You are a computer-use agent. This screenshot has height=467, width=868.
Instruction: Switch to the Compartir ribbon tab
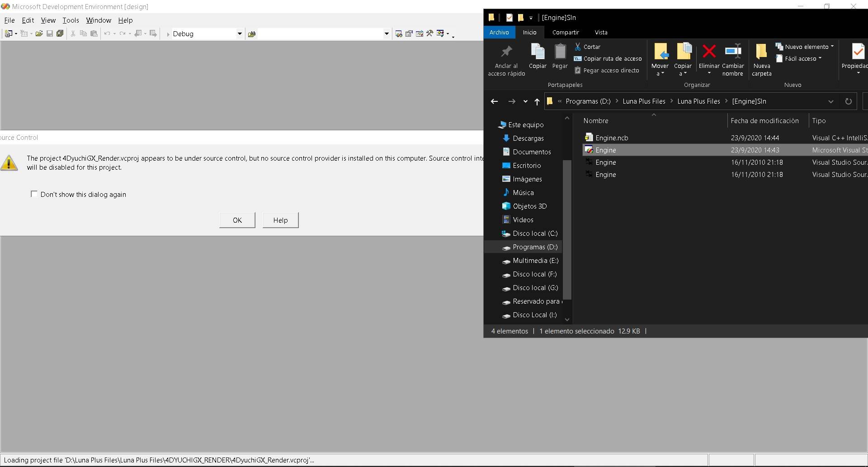tap(566, 32)
